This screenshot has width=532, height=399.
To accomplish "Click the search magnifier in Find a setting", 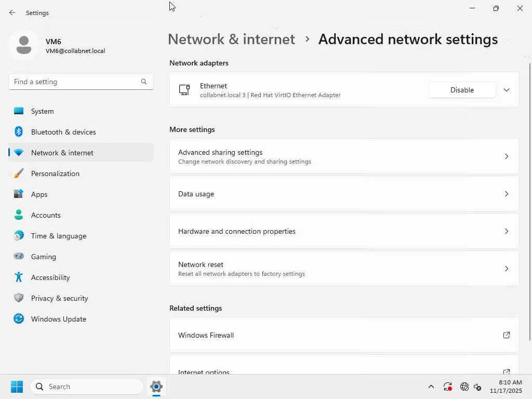I will [144, 82].
